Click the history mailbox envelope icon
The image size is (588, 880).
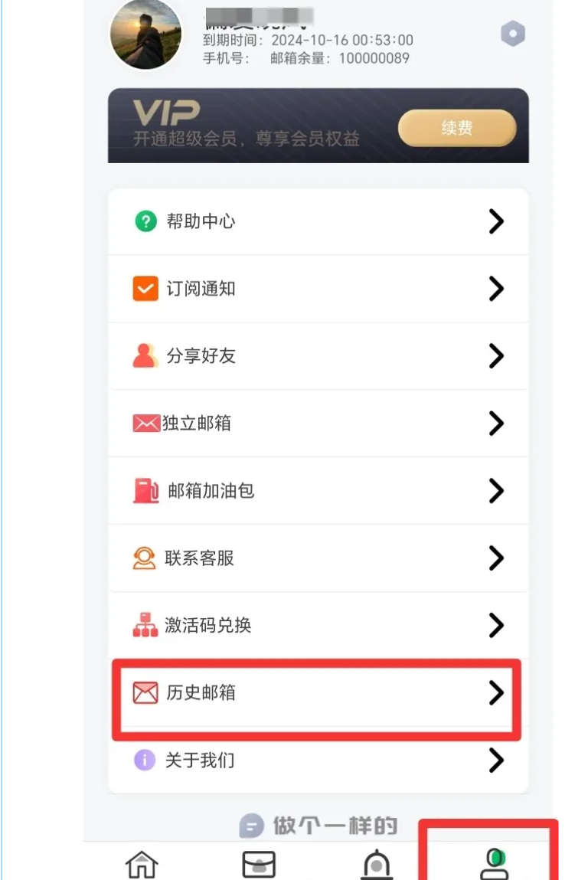coord(145,692)
